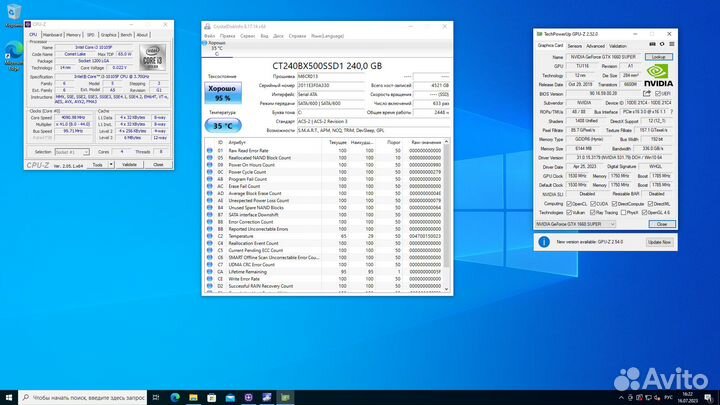Image resolution: width=720 pixels, height=405 pixels.
Task: Open the Windows Start menu
Action: coord(9,398)
